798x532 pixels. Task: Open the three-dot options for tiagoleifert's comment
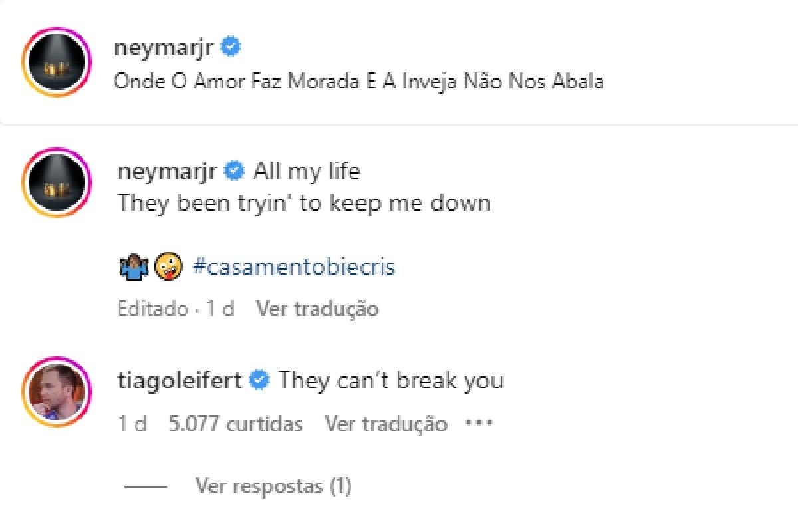pyautogui.click(x=479, y=424)
